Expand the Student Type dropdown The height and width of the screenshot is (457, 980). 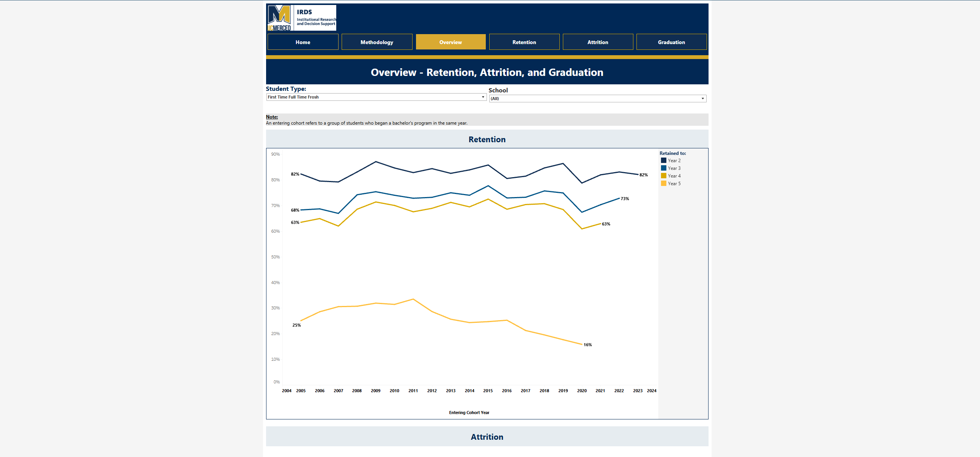376,97
